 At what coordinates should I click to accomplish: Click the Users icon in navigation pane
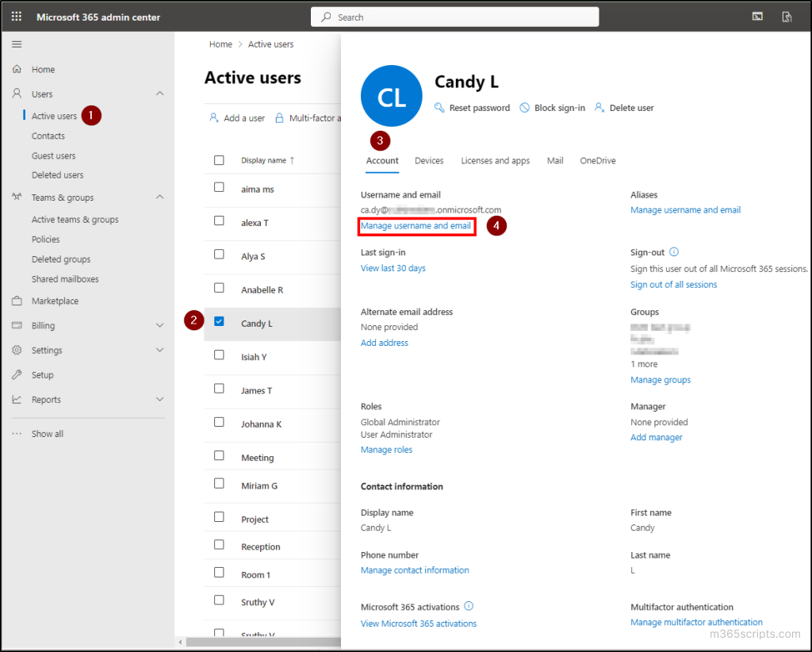[x=17, y=94]
